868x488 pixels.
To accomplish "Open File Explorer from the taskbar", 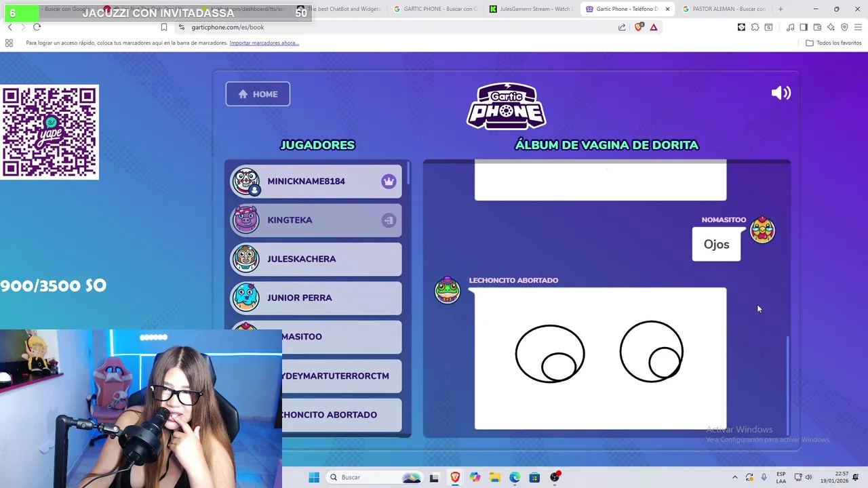I will (x=494, y=477).
